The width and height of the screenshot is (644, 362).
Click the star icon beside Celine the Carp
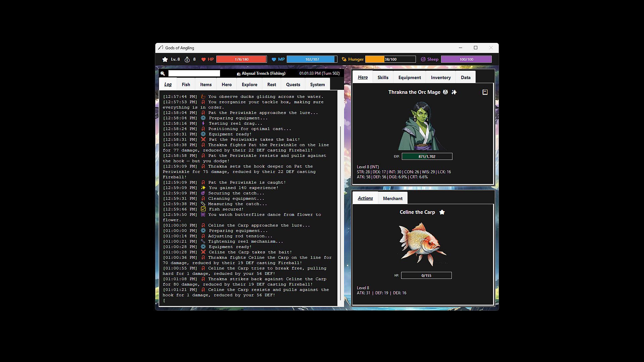click(442, 212)
